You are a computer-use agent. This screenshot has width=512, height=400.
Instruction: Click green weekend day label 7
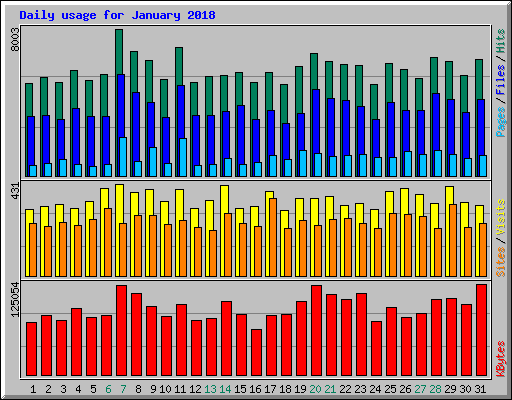pos(123,389)
